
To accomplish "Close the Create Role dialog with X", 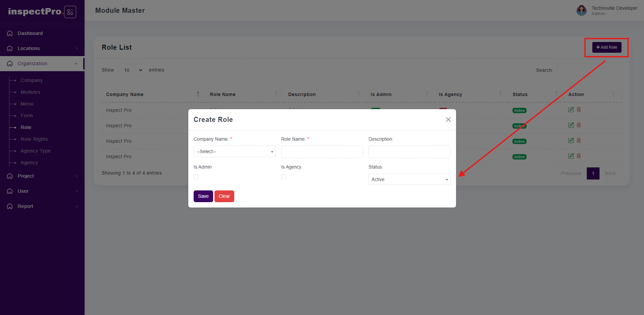I will (x=448, y=120).
